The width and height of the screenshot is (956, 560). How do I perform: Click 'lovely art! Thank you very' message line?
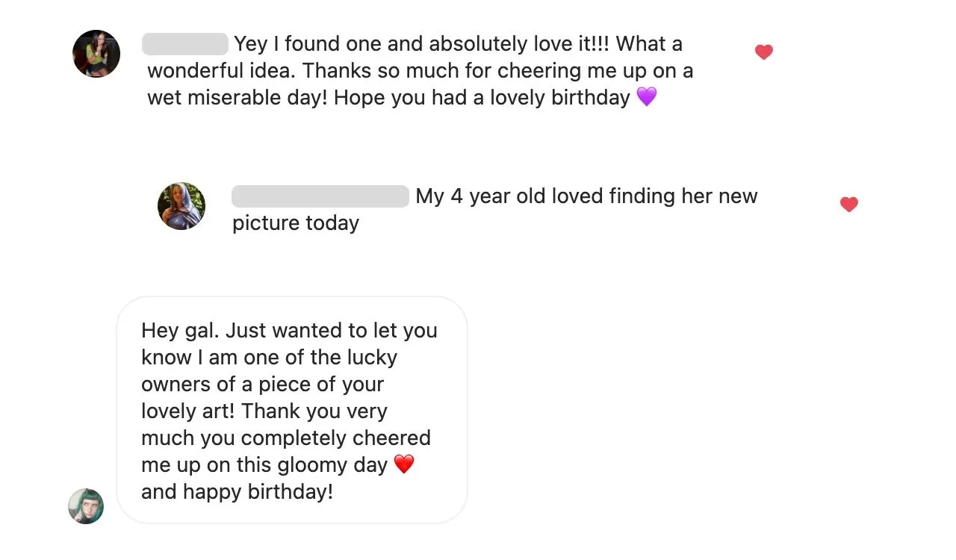pyautogui.click(x=264, y=411)
